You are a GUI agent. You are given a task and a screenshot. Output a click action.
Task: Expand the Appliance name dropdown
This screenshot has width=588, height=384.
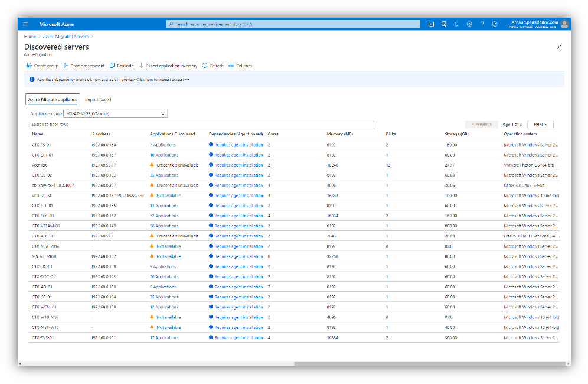(x=116, y=113)
